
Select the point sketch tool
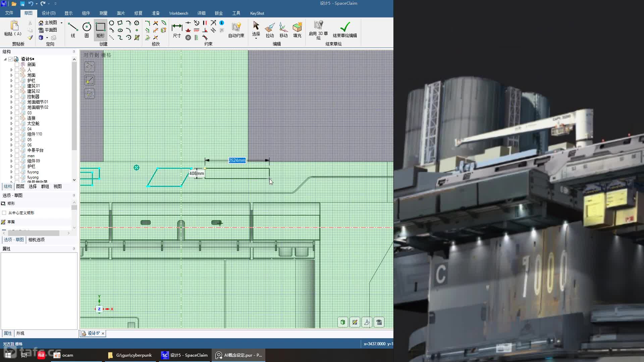137,30
